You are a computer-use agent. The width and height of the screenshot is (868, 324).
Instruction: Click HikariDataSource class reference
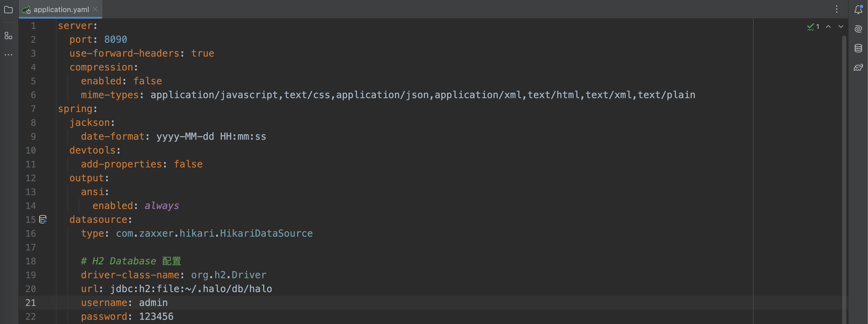coord(266,233)
